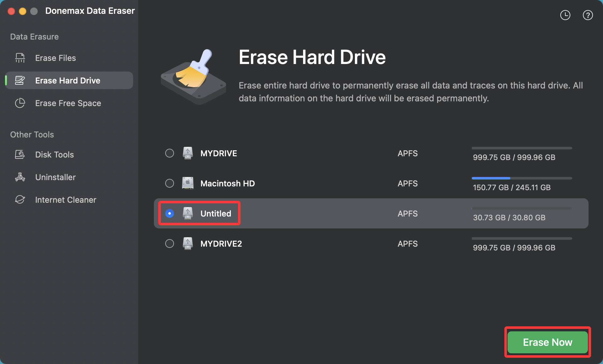The height and width of the screenshot is (364, 603).
Task: Select the Erase Files sidebar icon
Action: (x=19, y=58)
